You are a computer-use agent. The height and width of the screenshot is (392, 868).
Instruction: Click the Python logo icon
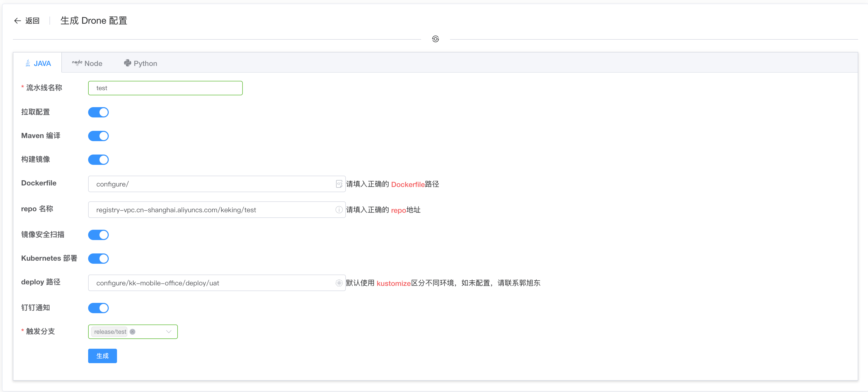(x=127, y=63)
